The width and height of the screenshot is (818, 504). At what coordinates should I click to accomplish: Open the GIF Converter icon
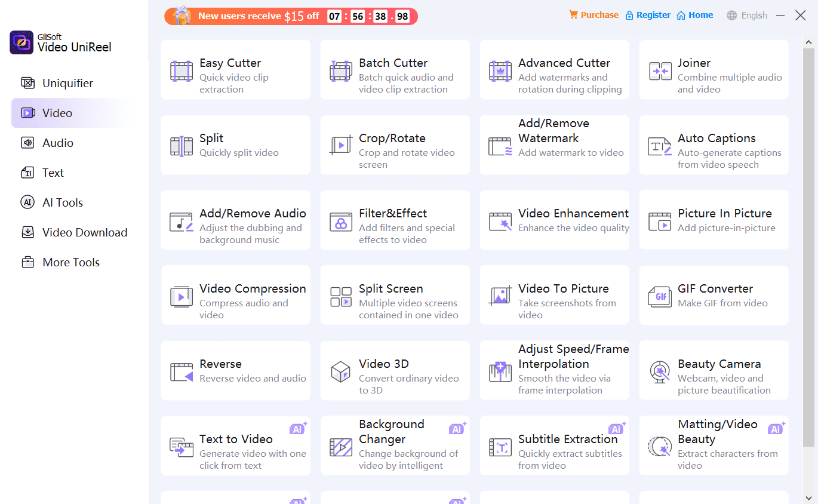point(660,297)
